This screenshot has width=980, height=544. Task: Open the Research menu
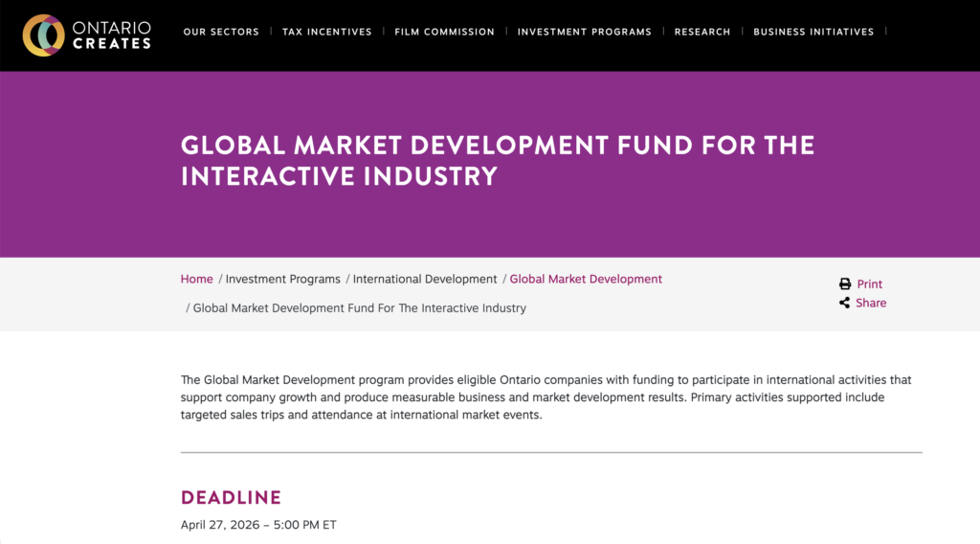702,32
